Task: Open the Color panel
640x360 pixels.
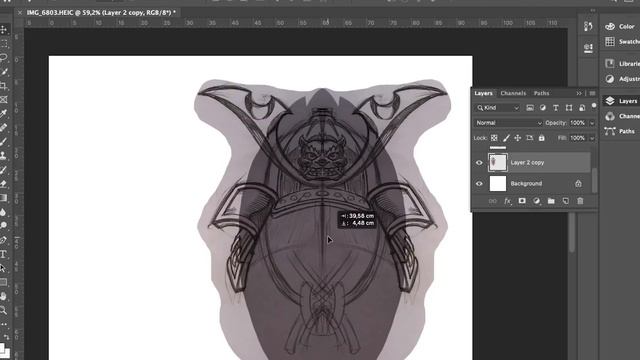Action: pyautogui.click(x=621, y=27)
